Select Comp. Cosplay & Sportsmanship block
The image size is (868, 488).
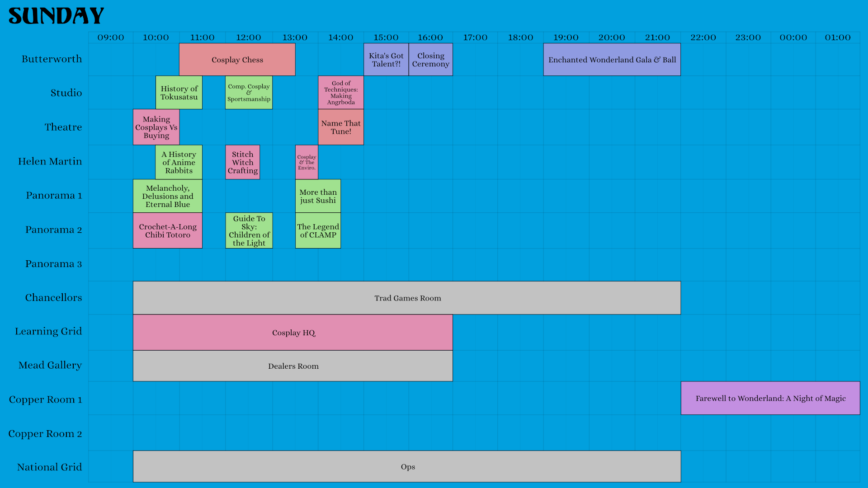[x=249, y=93]
